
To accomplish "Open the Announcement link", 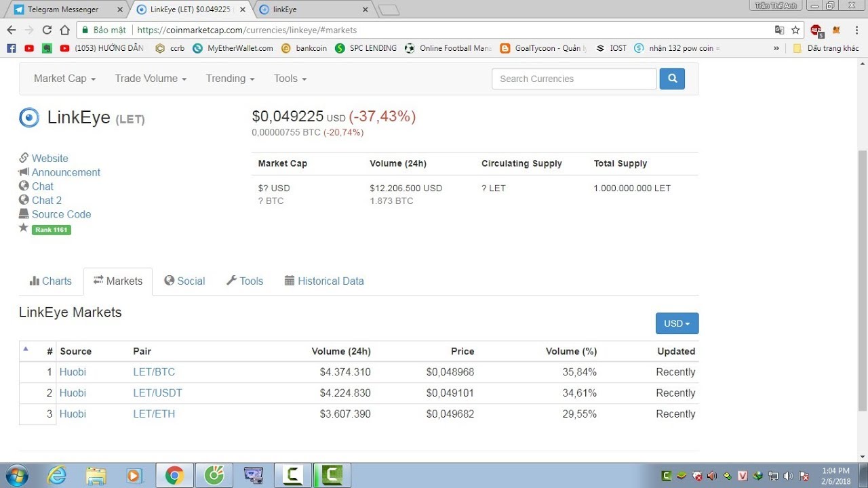I will pos(66,173).
